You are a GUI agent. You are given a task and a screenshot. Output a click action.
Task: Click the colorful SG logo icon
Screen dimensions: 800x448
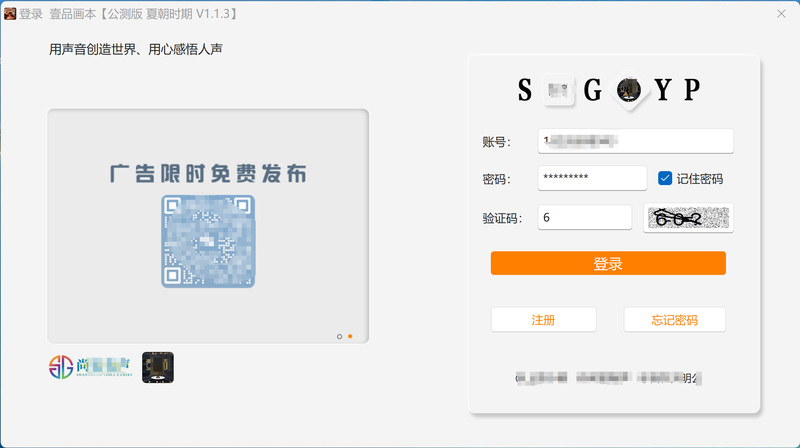61,367
